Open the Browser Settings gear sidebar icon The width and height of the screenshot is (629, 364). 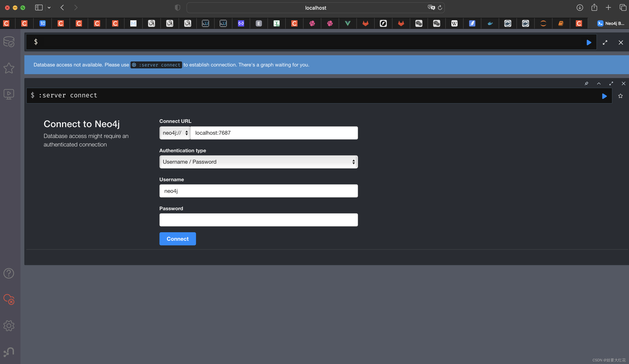coord(9,326)
